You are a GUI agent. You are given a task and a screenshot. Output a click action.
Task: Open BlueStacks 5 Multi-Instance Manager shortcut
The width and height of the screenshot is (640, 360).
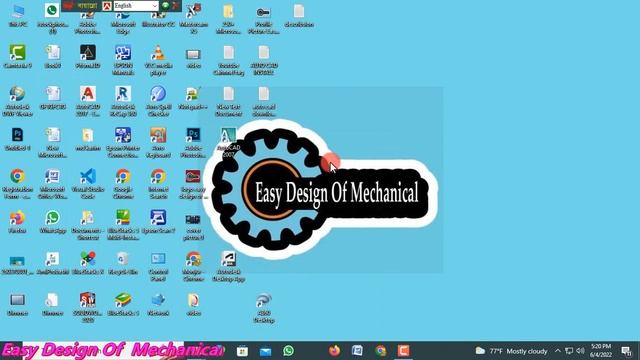pos(123,224)
